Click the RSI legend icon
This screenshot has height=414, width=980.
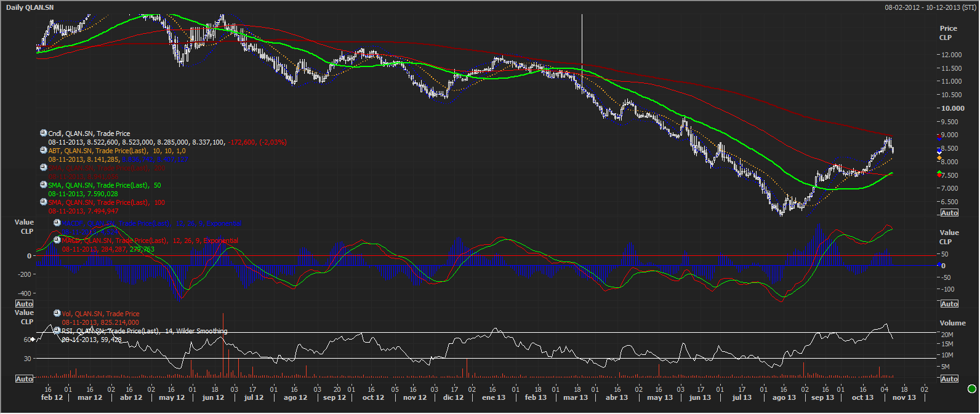(57, 330)
